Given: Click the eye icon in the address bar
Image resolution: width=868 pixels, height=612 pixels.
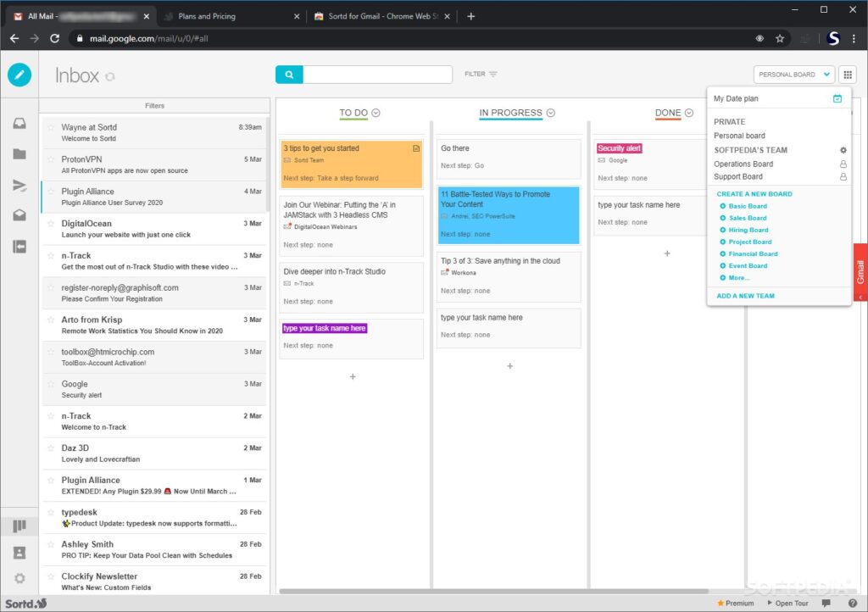Looking at the screenshot, I should (x=760, y=38).
